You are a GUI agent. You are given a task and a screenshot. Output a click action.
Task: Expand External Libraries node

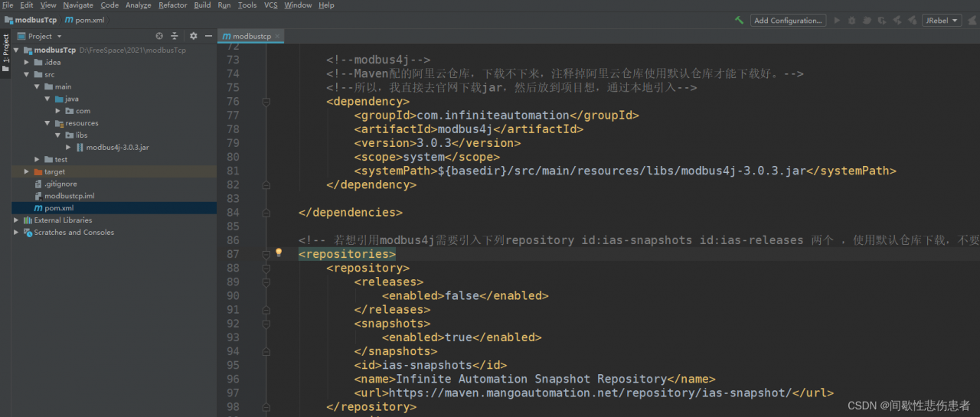point(17,220)
